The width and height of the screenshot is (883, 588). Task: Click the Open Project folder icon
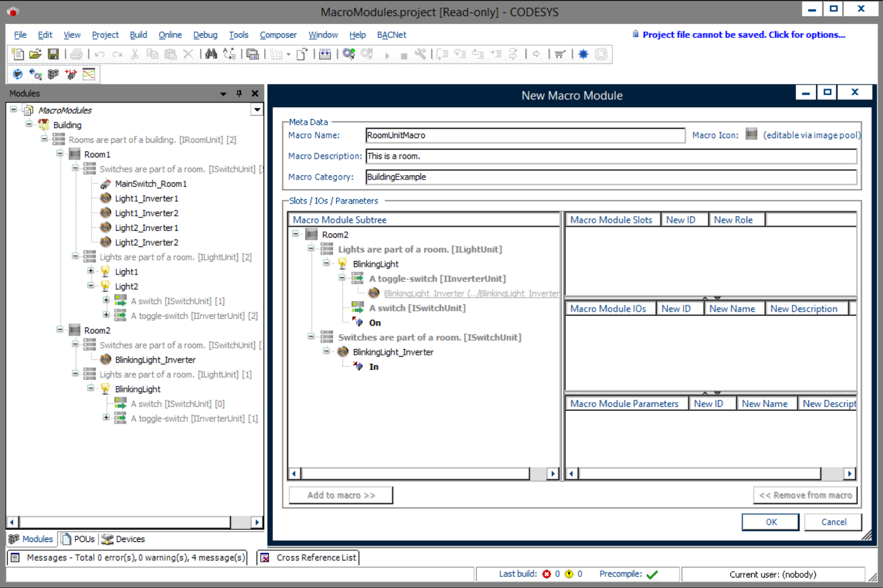pos(36,54)
